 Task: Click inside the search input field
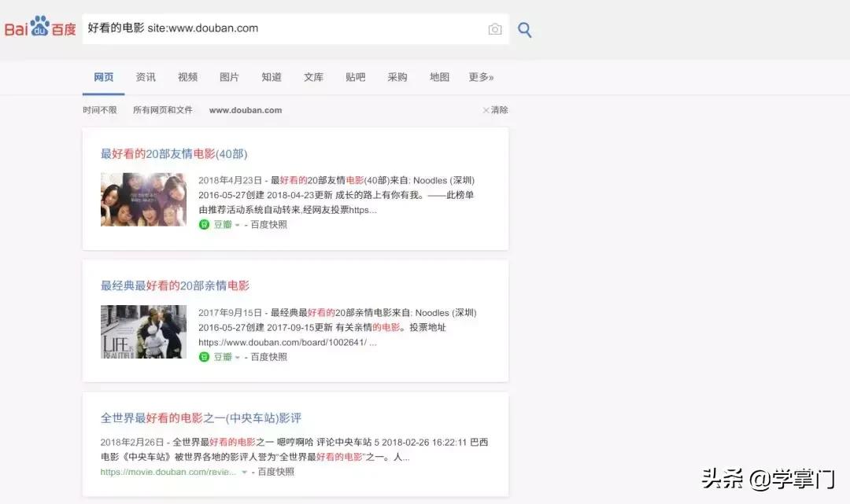(275, 28)
